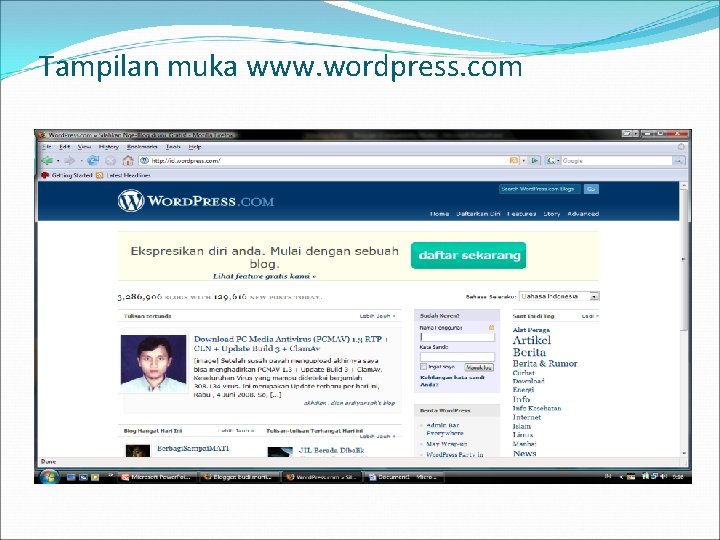Click the Stop loading icon

[111, 161]
